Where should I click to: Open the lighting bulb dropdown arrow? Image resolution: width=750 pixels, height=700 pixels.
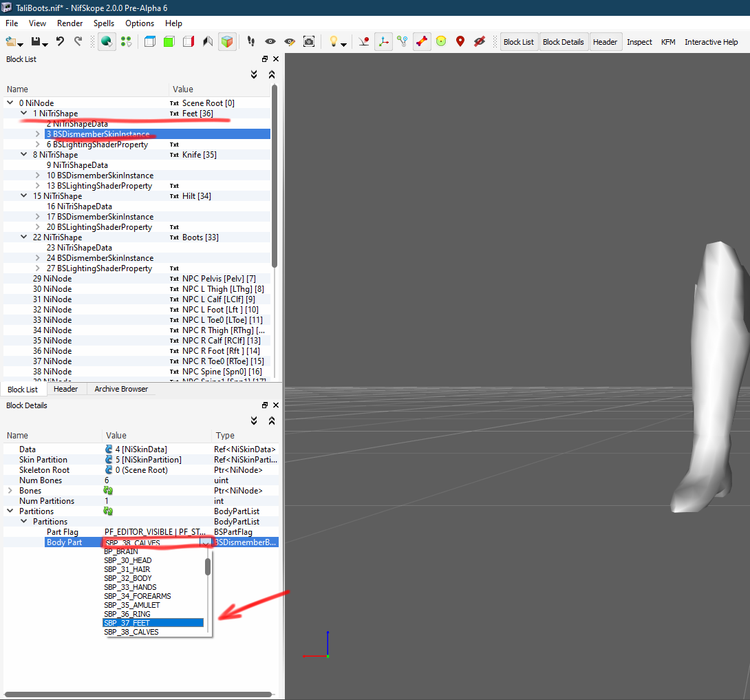(343, 45)
